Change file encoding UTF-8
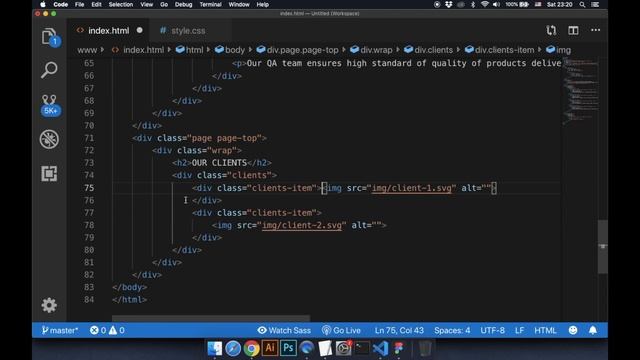Viewport: 640px width, 360px height. point(492,330)
